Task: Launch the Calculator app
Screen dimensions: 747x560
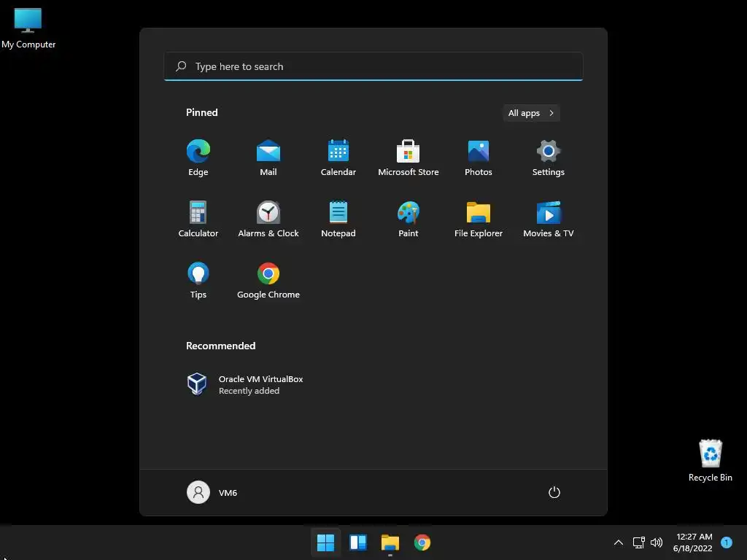Action: [198, 219]
